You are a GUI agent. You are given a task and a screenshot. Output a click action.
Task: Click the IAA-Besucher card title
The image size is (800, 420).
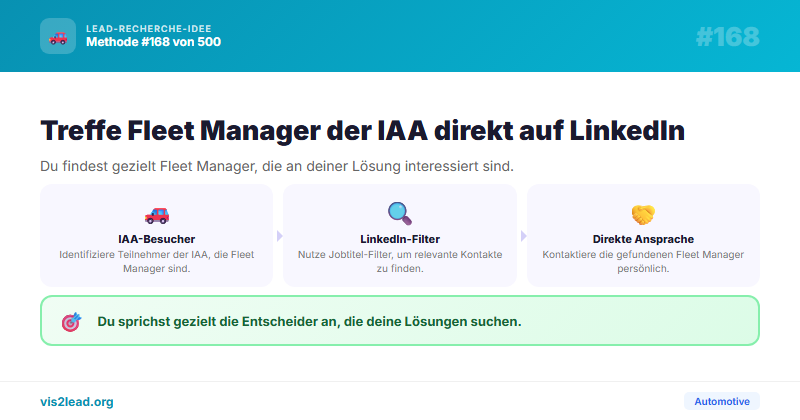coord(157,239)
